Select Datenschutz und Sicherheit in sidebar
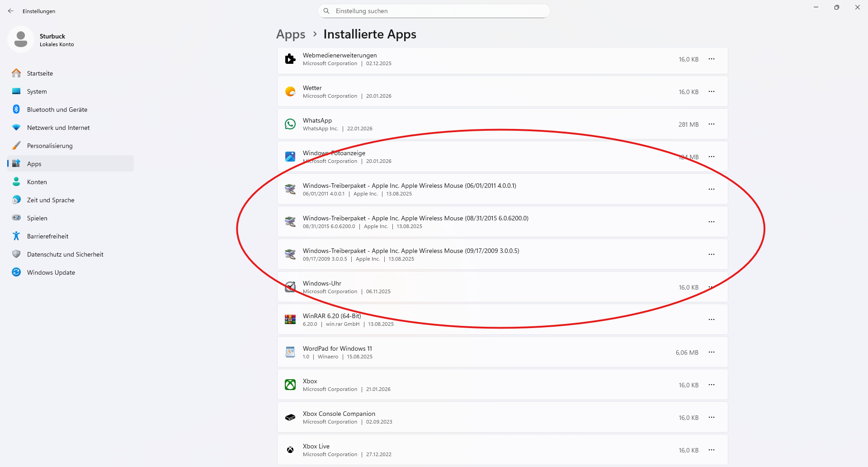The height and width of the screenshot is (467, 868). (65, 254)
